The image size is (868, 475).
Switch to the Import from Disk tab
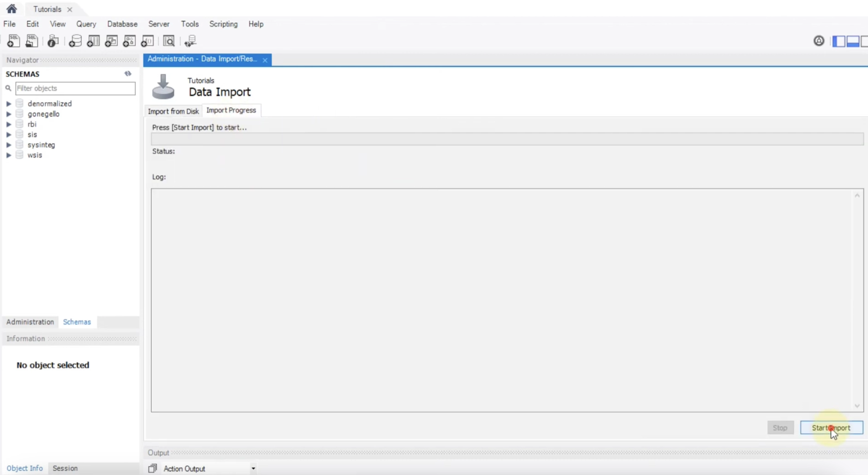pos(174,111)
